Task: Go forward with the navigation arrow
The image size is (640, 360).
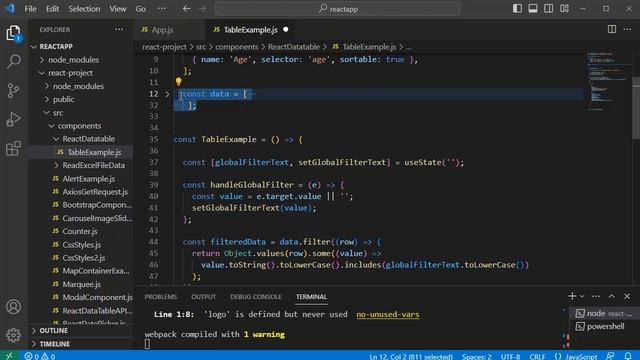Action: coord(202,9)
